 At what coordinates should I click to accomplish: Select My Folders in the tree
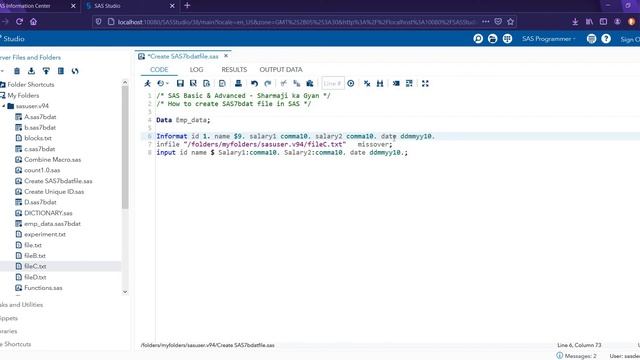[x=23, y=95]
